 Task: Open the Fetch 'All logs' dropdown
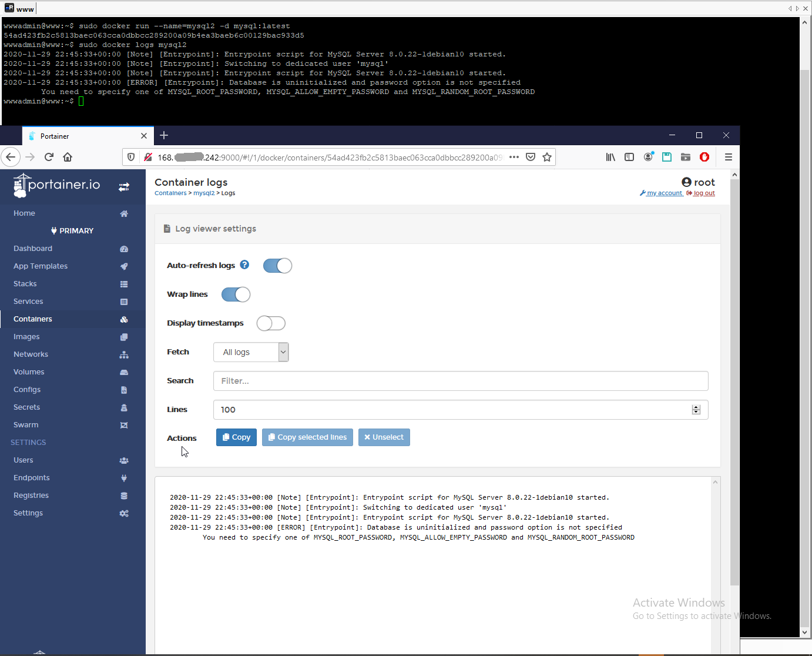click(251, 352)
